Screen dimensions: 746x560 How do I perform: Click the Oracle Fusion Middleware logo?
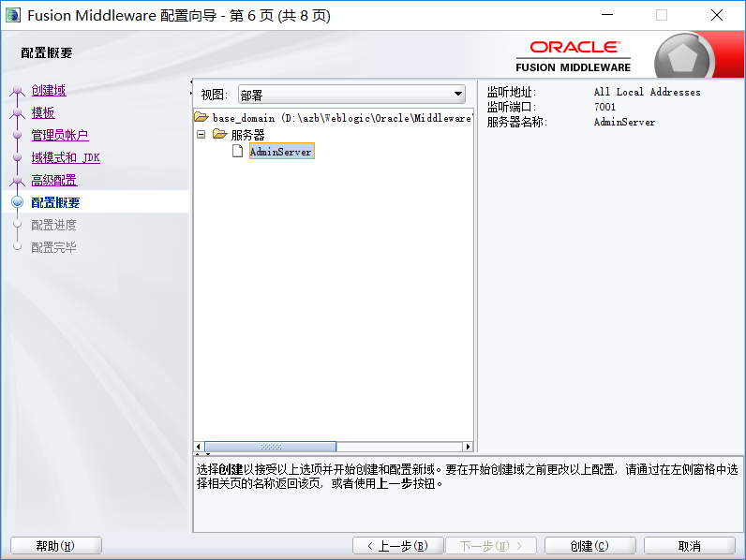point(574,57)
